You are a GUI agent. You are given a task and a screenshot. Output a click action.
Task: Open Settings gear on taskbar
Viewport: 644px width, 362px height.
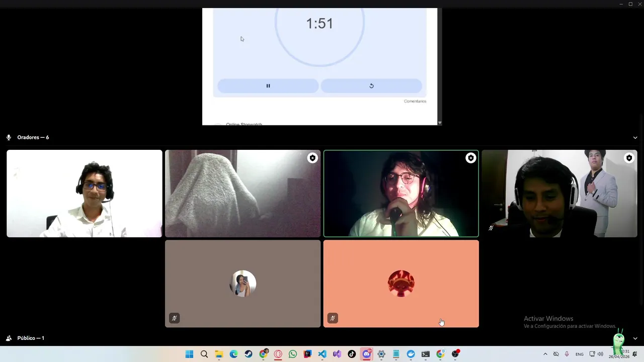pyautogui.click(x=381, y=354)
